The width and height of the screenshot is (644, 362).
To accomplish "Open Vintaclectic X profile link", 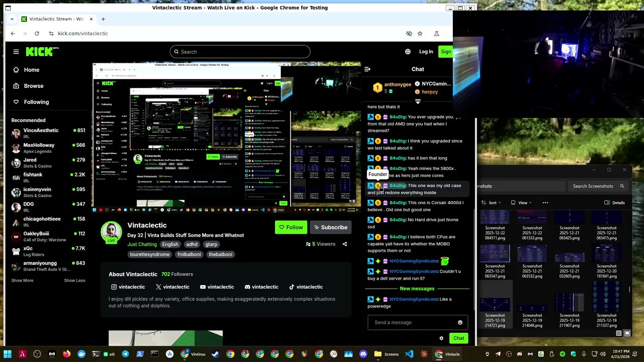I will click(173, 287).
